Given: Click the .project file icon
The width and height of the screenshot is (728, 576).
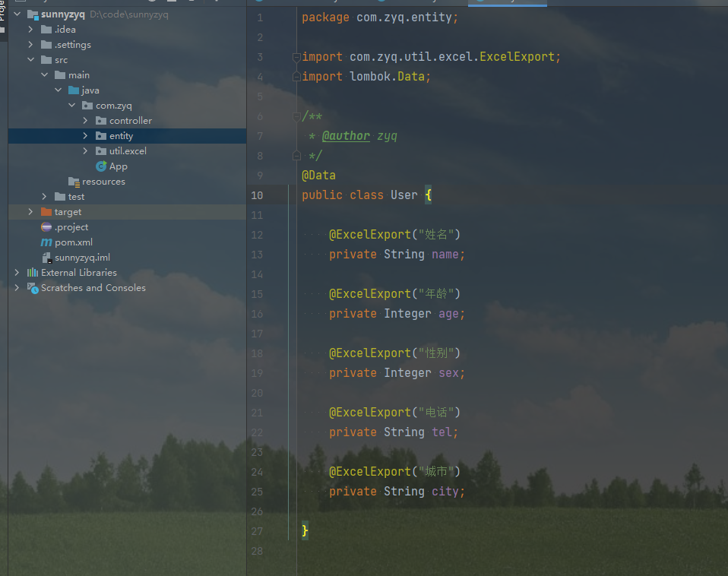Looking at the screenshot, I should [46, 227].
